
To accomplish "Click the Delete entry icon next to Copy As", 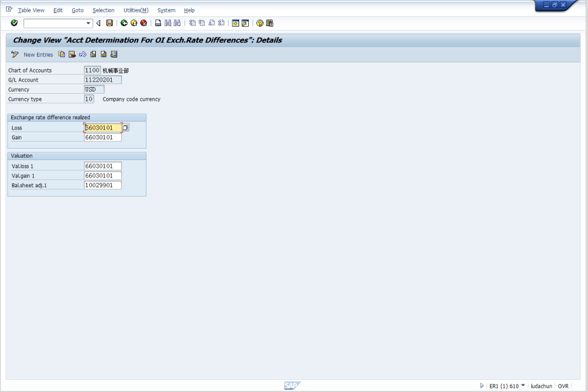I will coord(72,54).
